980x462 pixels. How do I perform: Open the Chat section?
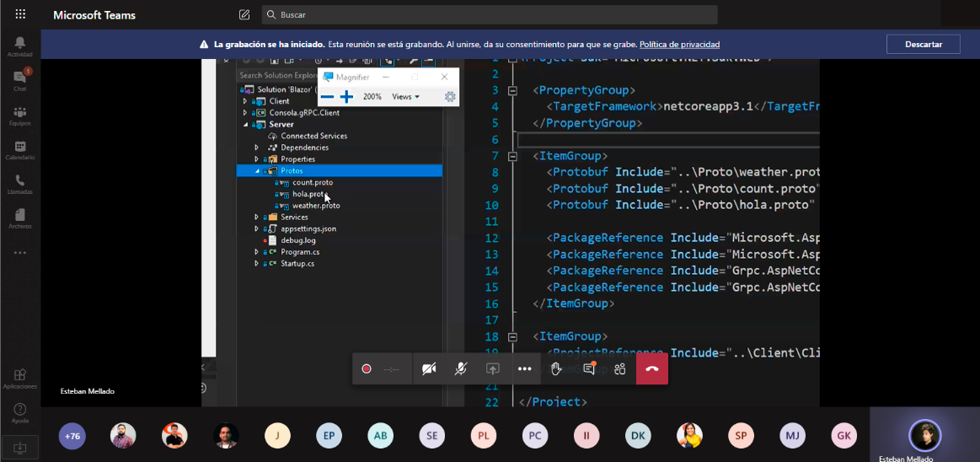coord(20,80)
